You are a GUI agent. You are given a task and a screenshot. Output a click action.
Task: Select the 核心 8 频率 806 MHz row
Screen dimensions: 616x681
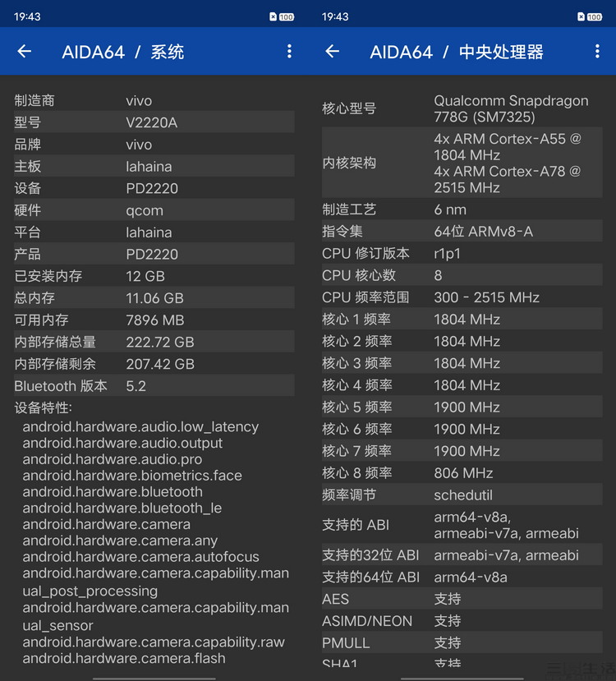point(462,472)
